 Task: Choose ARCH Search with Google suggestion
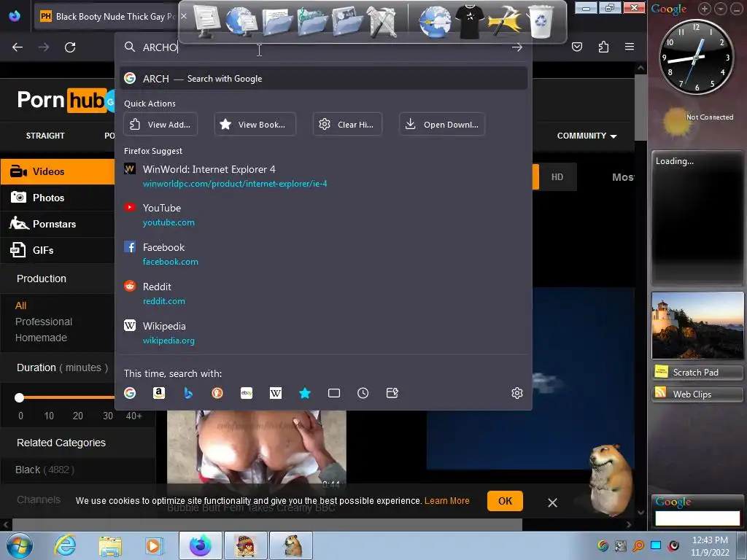[x=323, y=79]
